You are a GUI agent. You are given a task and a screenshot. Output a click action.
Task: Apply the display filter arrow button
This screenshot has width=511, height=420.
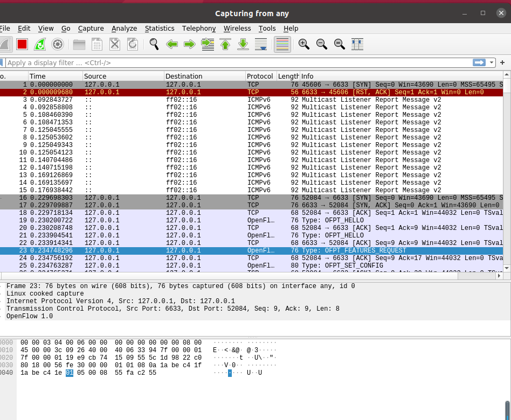click(x=479, y=62)
